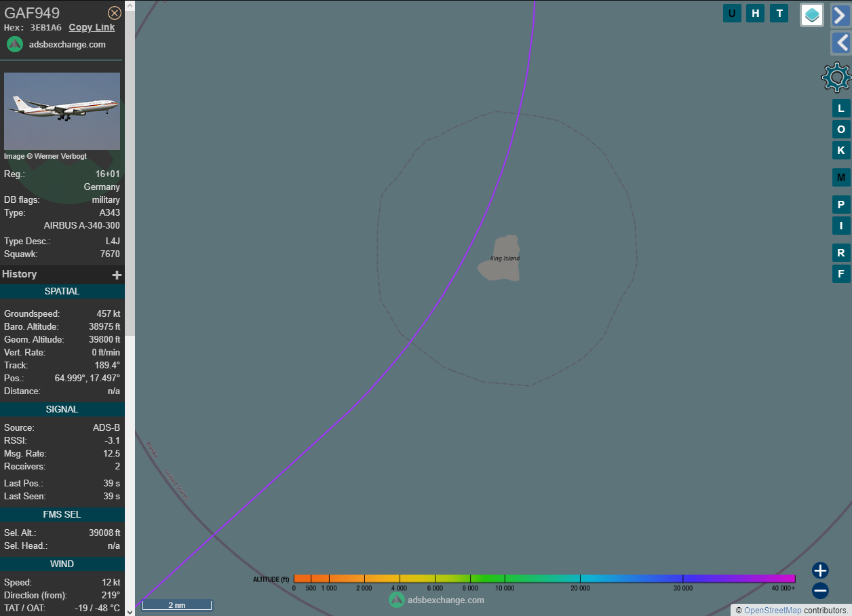The height and width of the screenshot is (616, 852).
Task: Click the WIND section header
Action: click(x=62, y=564)
